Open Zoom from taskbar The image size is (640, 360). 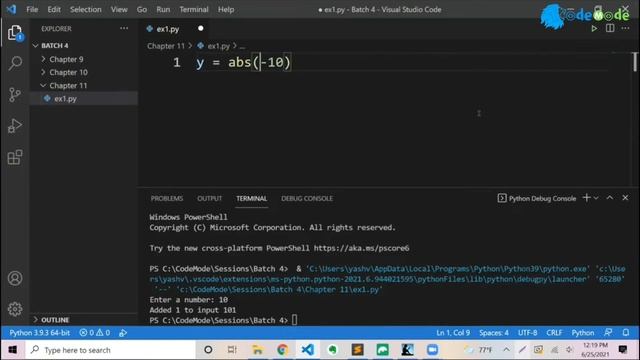click(x=433, y=350)
